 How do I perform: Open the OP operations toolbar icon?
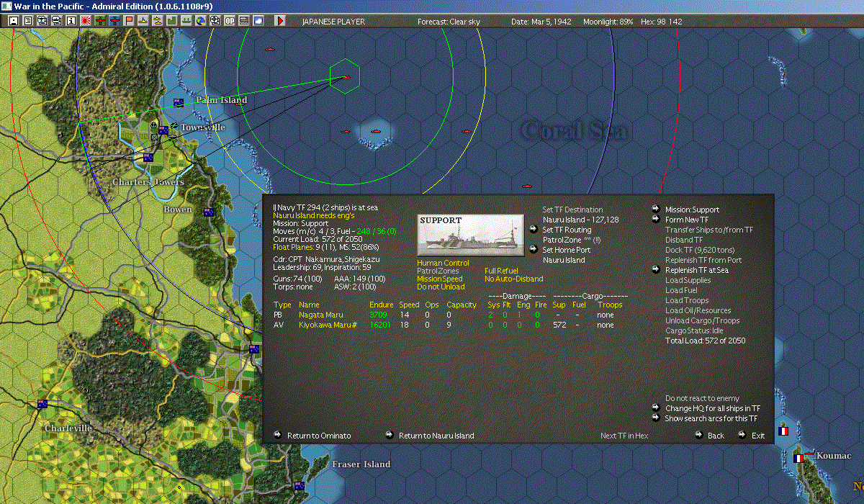pos(230,21)
